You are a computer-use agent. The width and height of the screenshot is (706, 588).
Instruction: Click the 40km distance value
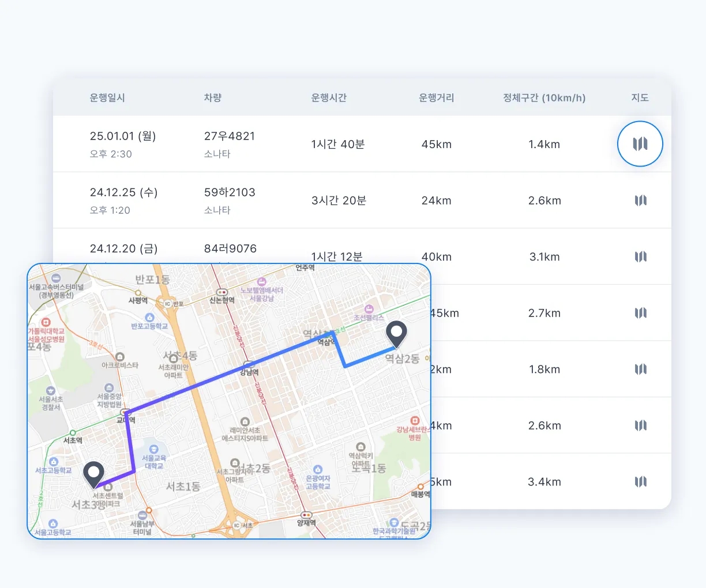437,257
